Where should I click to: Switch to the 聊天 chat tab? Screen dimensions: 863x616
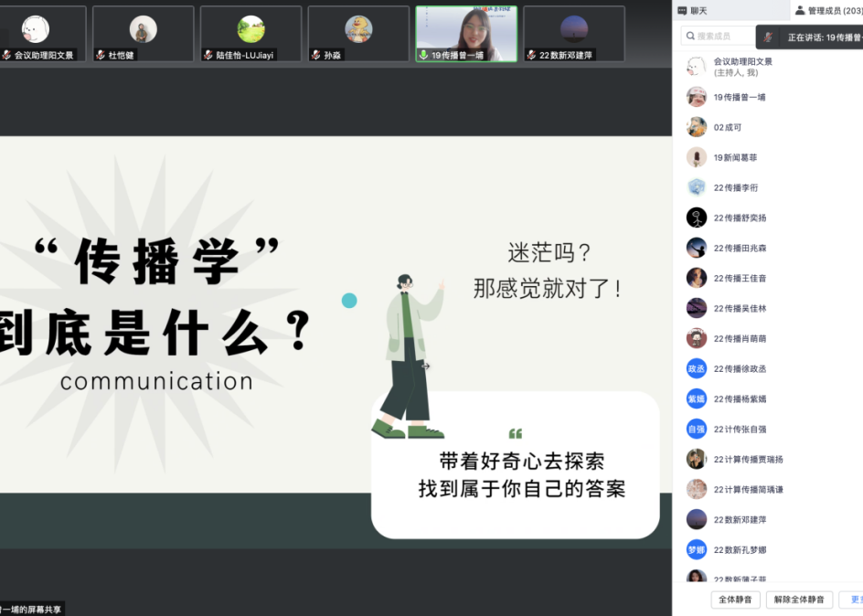[x=698, y=10]
